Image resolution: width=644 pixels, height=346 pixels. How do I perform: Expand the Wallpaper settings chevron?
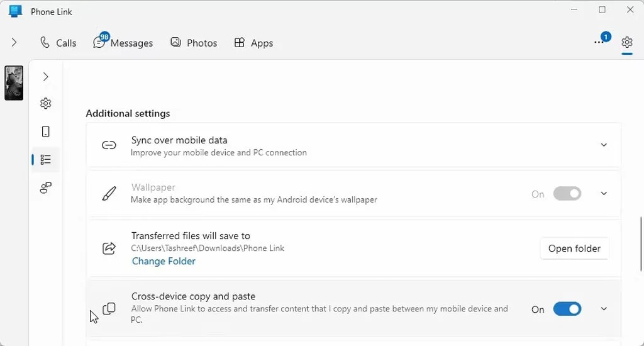point(604,194)
